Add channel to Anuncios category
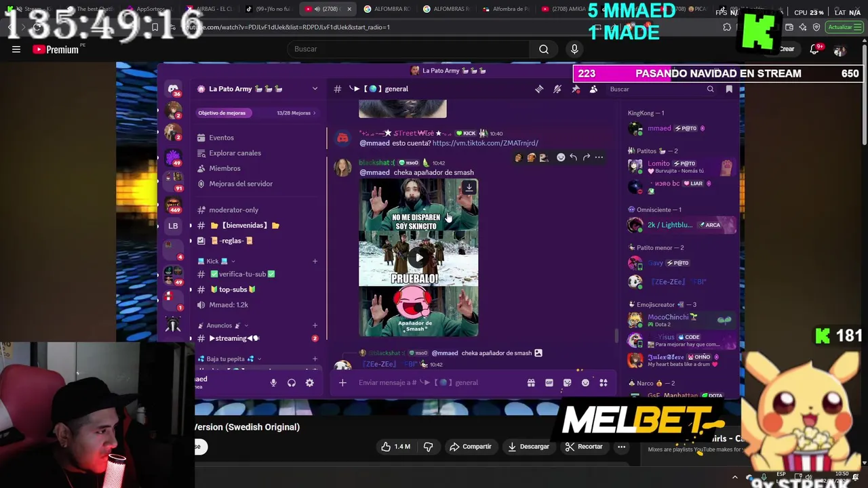Screen dimensions: 868x488 (315, 325)
